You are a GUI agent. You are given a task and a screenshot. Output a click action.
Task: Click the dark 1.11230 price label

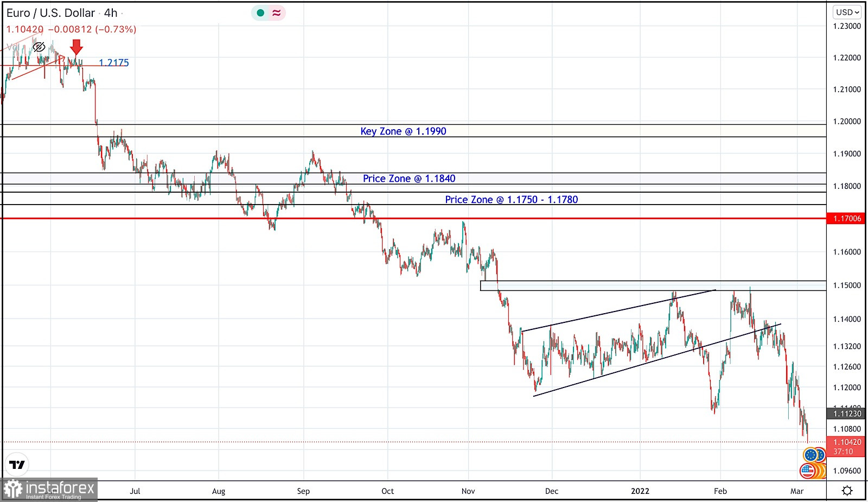coord(847,414)
